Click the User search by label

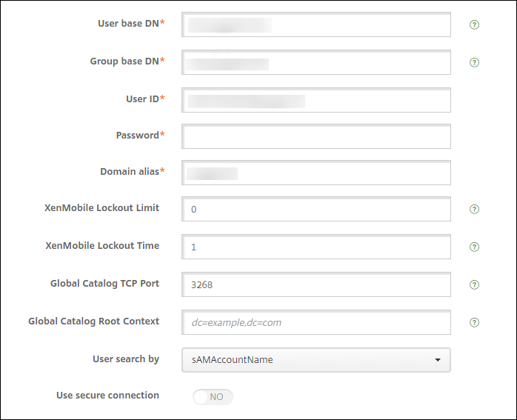(126, 359)
